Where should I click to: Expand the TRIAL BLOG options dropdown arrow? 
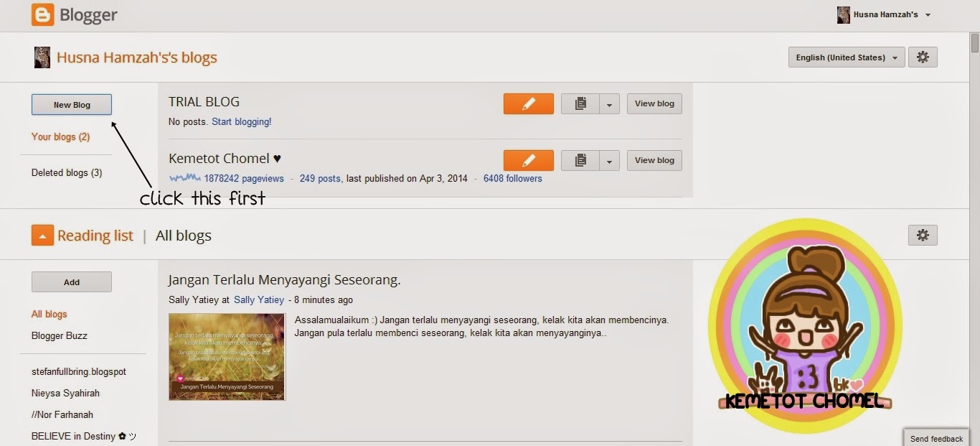609,103
